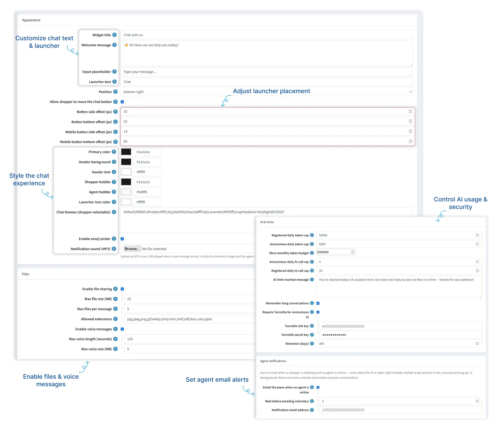Show help for the Position setting
The width and height of the screenshot is (504, 428).
pyautogui.click(x=115, y=92)
